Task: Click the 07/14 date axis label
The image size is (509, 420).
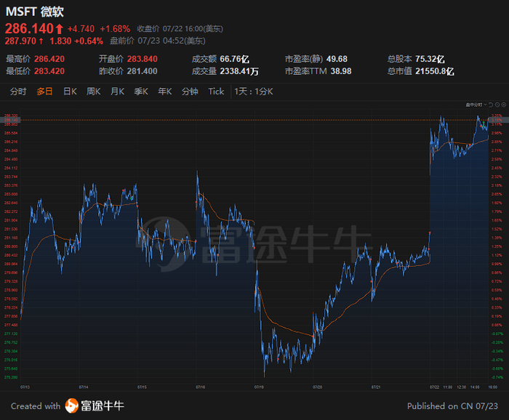Action: coord(84,387)
